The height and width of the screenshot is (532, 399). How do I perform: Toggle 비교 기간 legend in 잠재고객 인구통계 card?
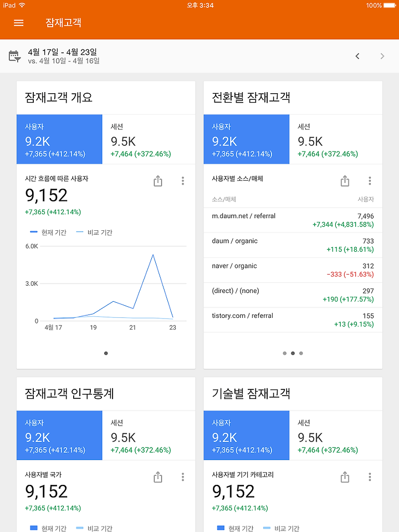(94, 528)
